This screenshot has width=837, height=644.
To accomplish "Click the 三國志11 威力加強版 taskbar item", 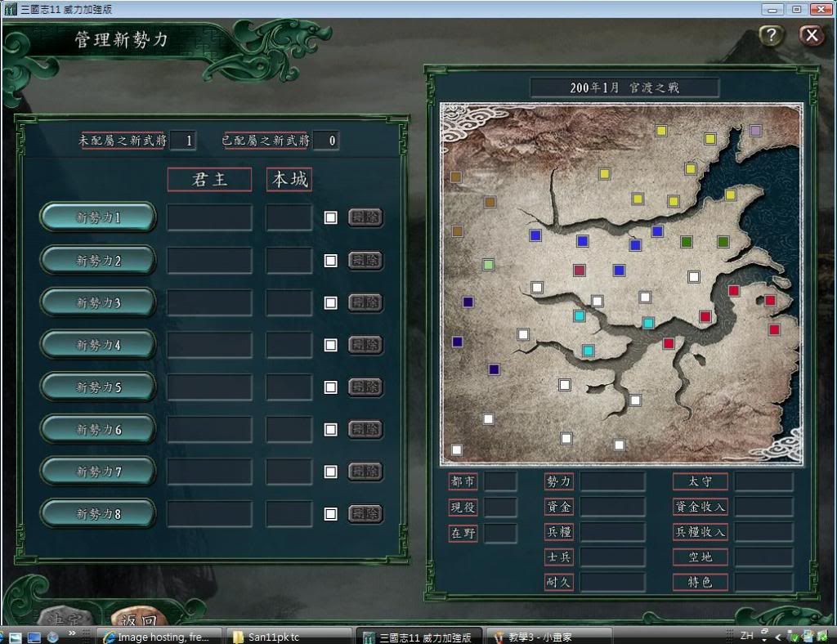I will pos(419,637).
